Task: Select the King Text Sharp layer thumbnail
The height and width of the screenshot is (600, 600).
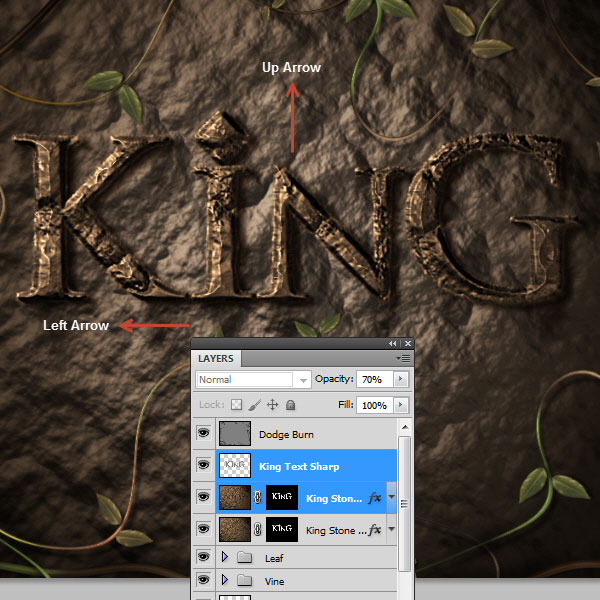Action: (x=235, y=465)
